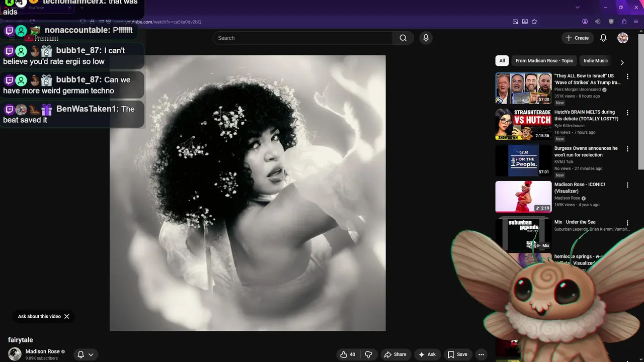
Task: Open the Burgess Owens video thumbnail
Action: 524,161
